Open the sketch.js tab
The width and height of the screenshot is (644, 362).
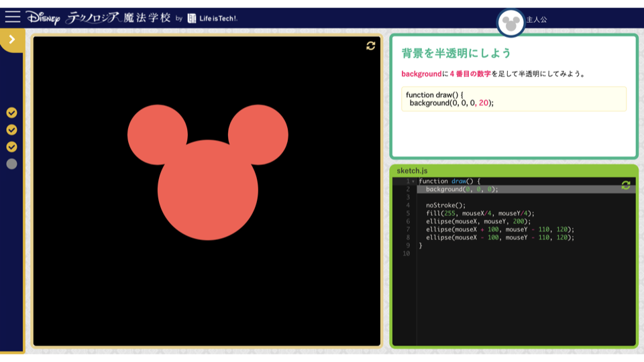[x=412, y=171]
